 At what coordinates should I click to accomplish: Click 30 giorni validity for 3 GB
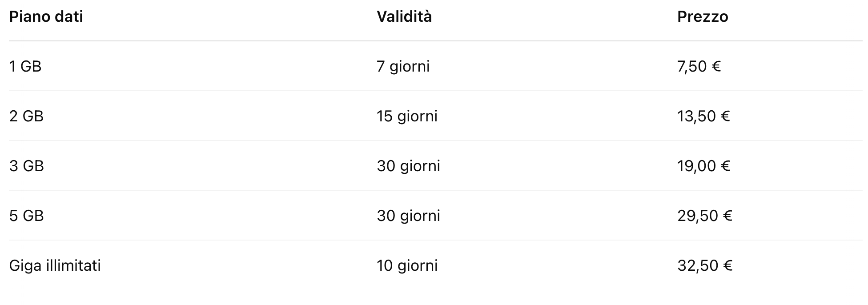click(x=409, y=166)
